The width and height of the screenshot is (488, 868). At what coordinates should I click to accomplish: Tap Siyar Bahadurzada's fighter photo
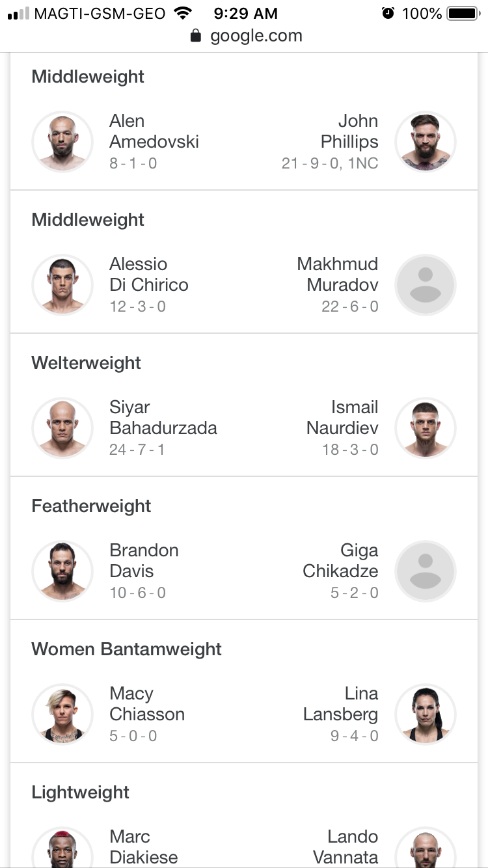[x=63, y=428]
